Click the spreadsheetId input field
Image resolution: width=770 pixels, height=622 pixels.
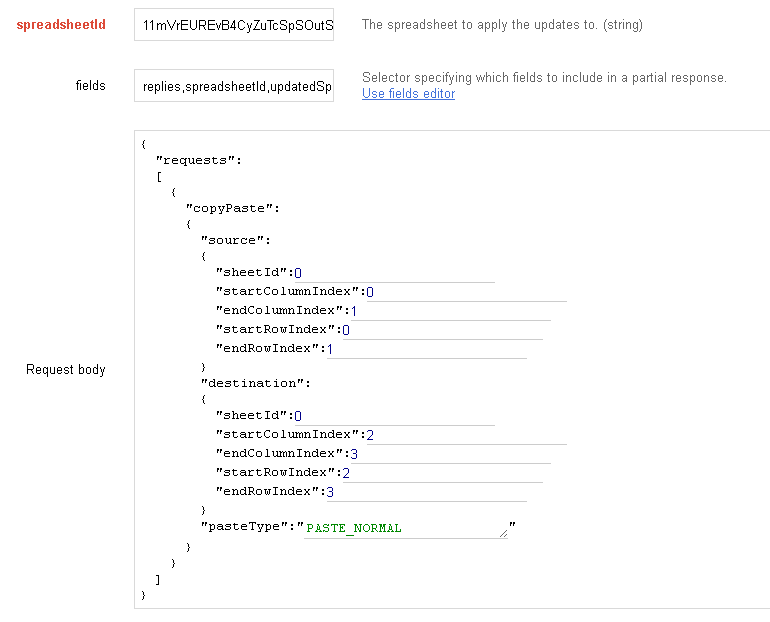234,25
